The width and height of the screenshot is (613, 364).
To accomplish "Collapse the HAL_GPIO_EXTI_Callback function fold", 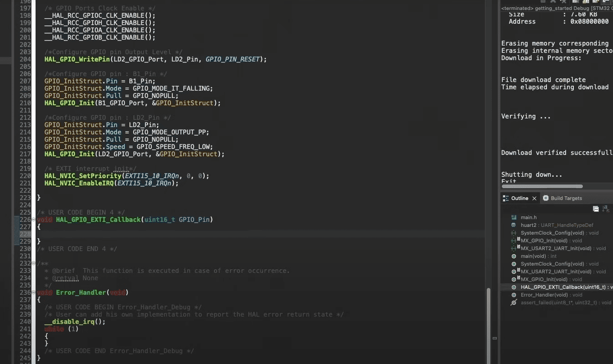I will tap(34, 220).
